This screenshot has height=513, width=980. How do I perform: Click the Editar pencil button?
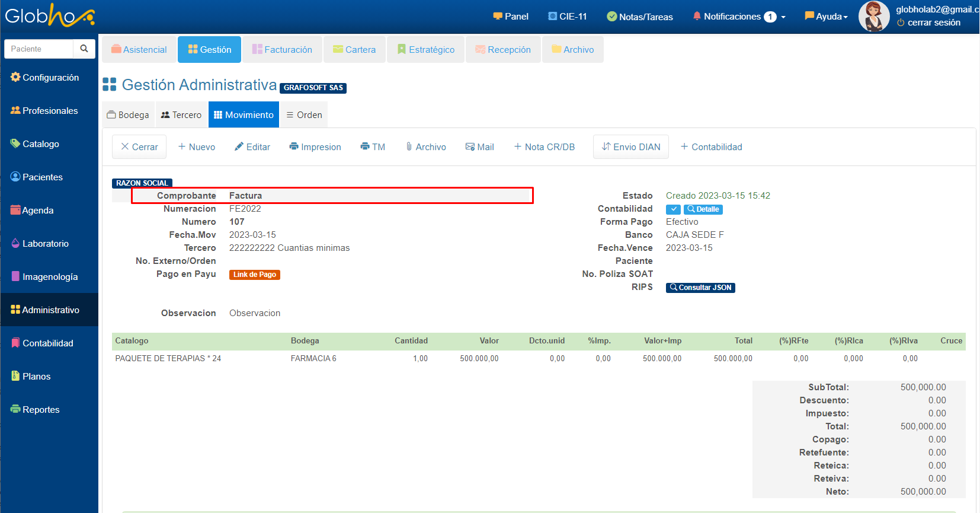(252, 147)
